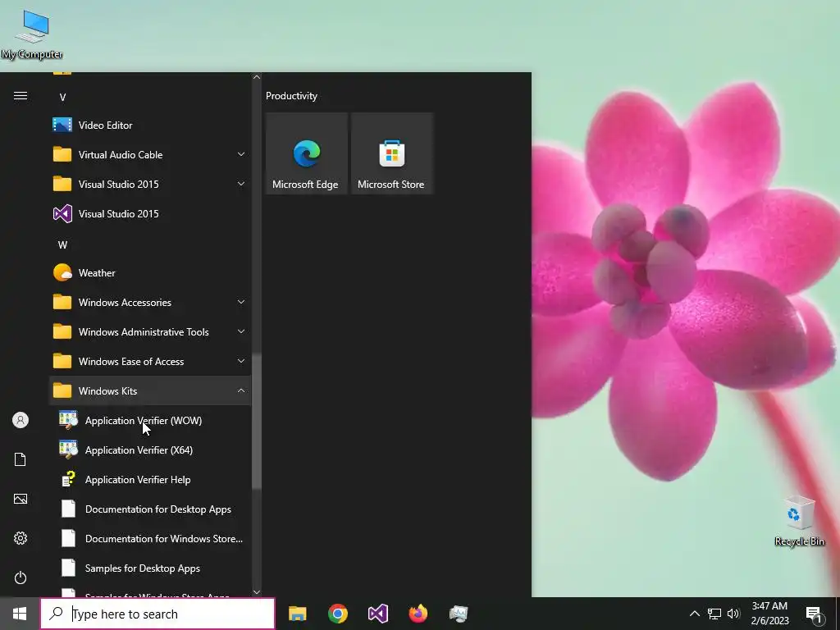Click the scroll up arrow of app list

[x=257, y=77]
